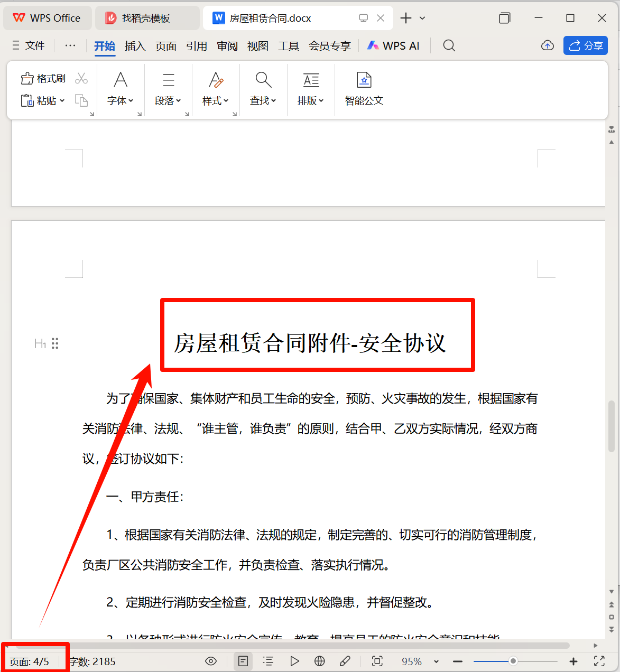This screenshot has height=672, width=620.
Task: Open the 工具 ribbon tab
Action: pos(289,46)
